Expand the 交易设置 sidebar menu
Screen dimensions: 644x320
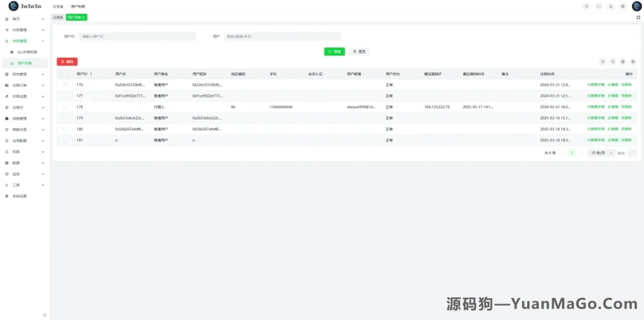25,97
